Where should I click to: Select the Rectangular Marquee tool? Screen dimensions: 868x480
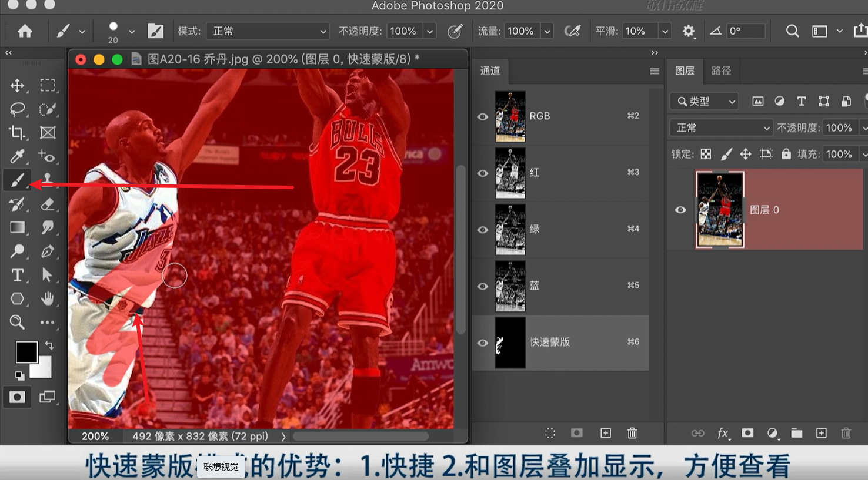click(48, 85)
